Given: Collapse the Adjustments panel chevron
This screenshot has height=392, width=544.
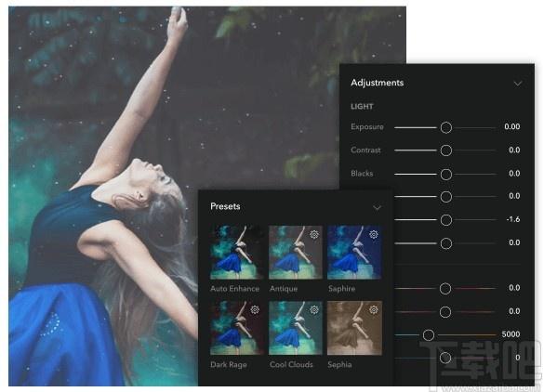Looking at the screenshot, I should click(518, 84).
